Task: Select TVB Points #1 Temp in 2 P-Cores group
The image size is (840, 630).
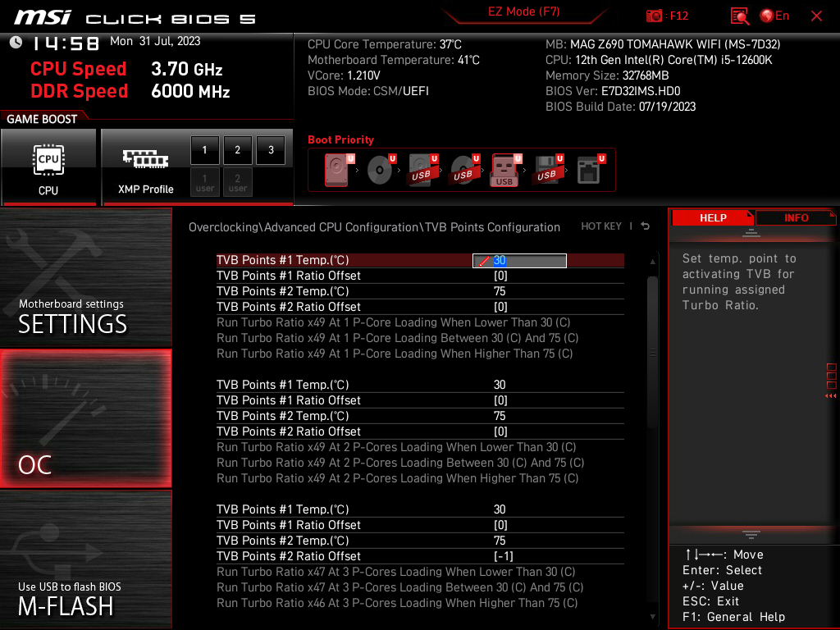Action: click(x=420, y=386)
